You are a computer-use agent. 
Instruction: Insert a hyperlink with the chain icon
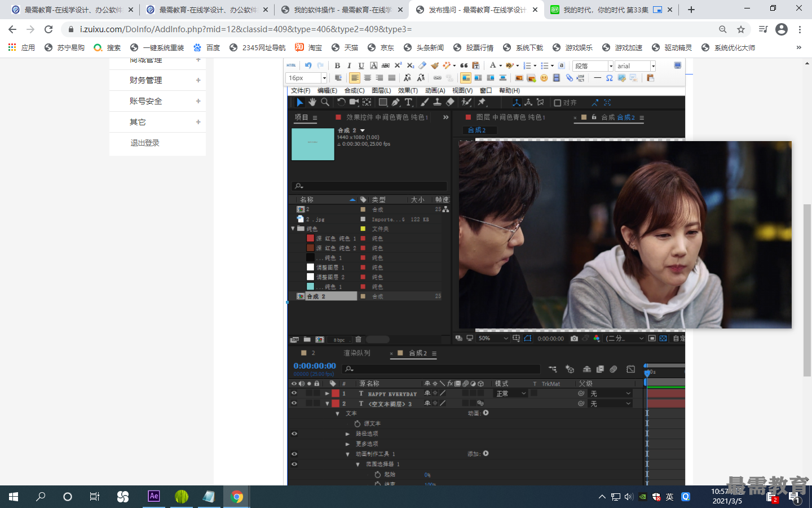(438, 78)
